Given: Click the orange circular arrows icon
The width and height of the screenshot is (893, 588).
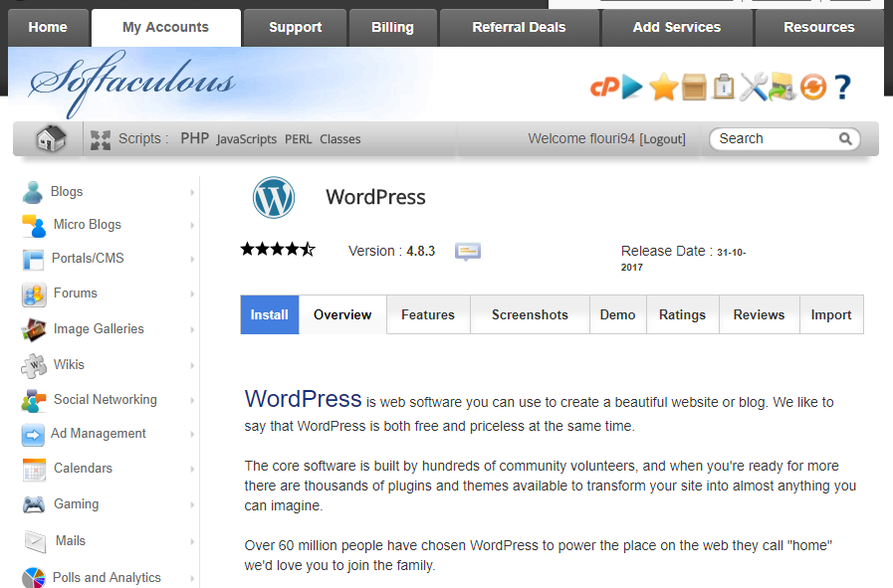Looking at the screenshot, I should tap(813, 88).
